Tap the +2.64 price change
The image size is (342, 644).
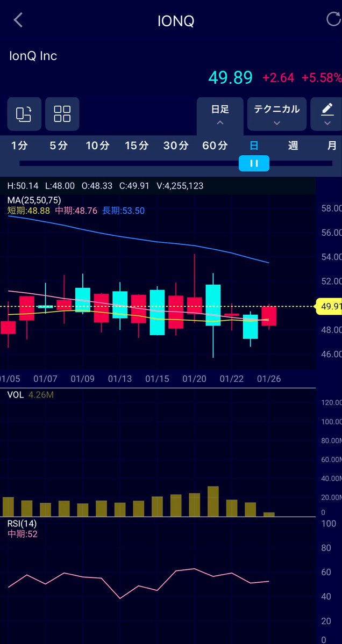tap(279, 78)
